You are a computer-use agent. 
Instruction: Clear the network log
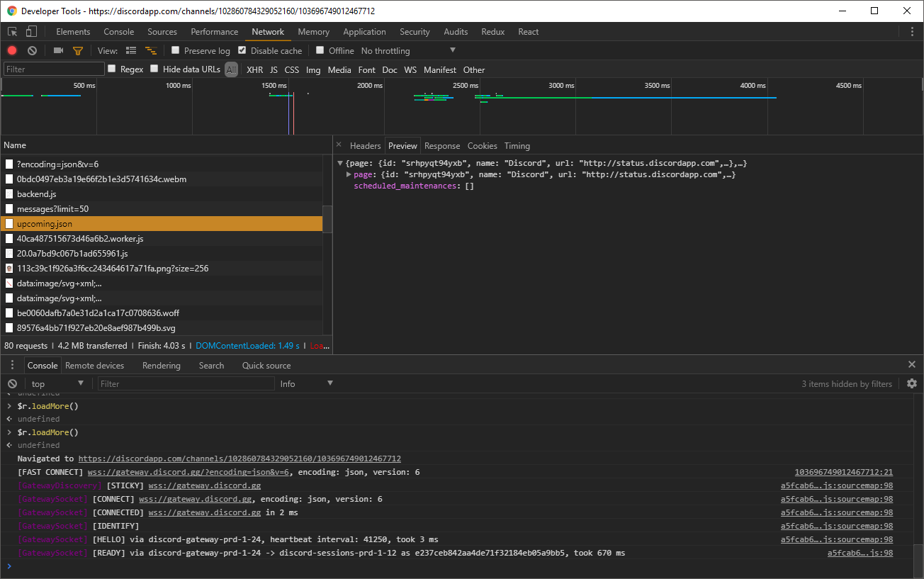click(x=32, y=50)
